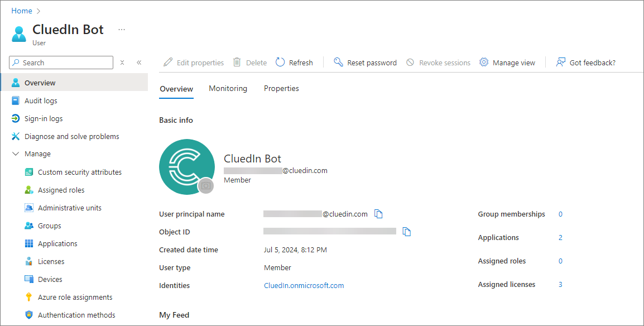The width and height of the screenshot is (644, 326).
Task: Collapse the left navigation pane
Action: point(139,63)
